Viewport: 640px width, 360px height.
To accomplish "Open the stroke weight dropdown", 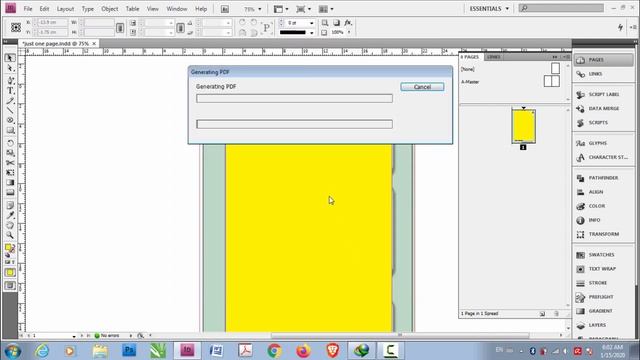I will tap(311, 23).
